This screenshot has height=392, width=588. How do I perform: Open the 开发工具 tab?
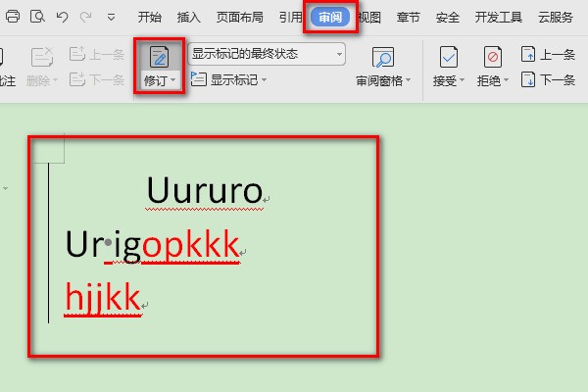tap(499, 18)
